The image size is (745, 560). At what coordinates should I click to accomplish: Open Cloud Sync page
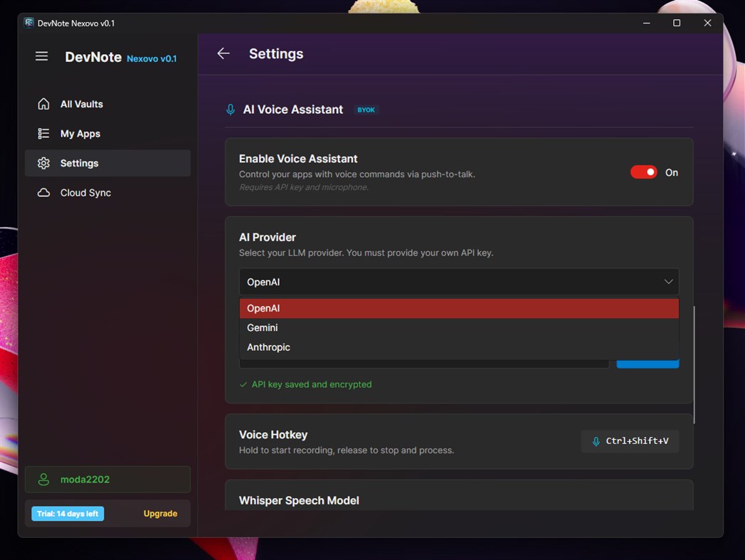pos(108,192)
